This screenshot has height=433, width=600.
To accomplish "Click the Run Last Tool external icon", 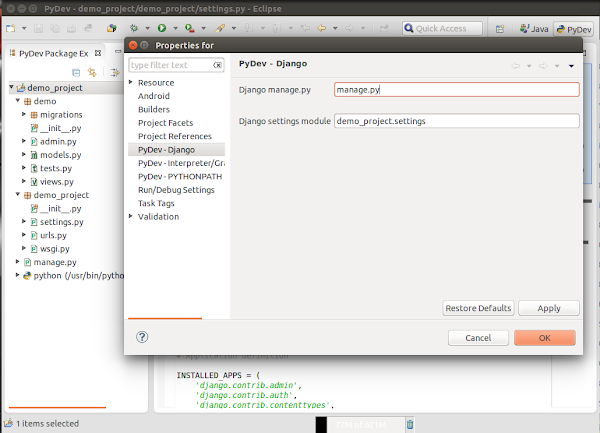I will 189,28.
